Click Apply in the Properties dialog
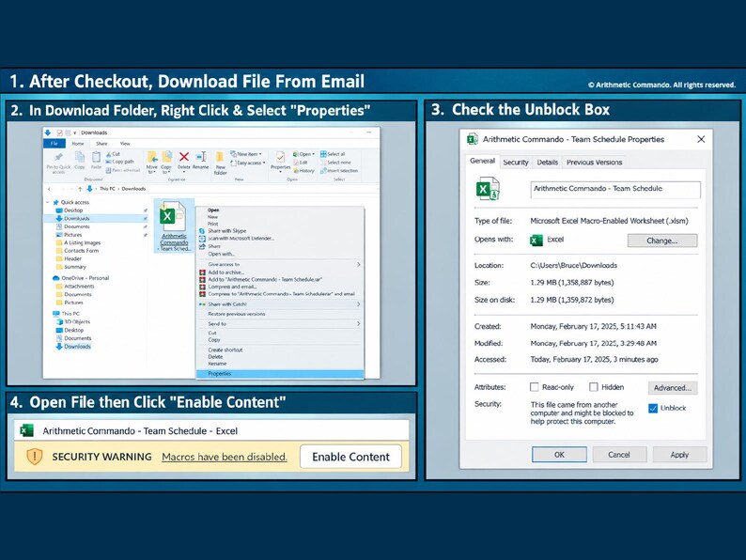 (679, 455)
